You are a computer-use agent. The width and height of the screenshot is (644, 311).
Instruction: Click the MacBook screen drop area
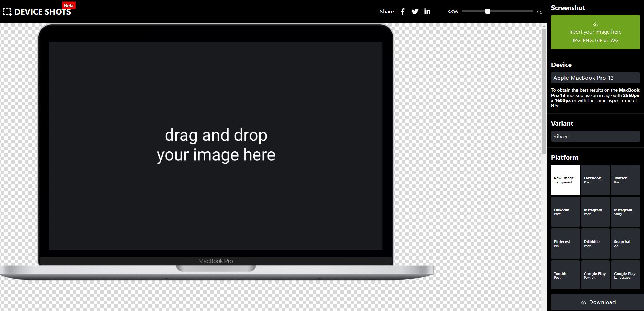216,146
